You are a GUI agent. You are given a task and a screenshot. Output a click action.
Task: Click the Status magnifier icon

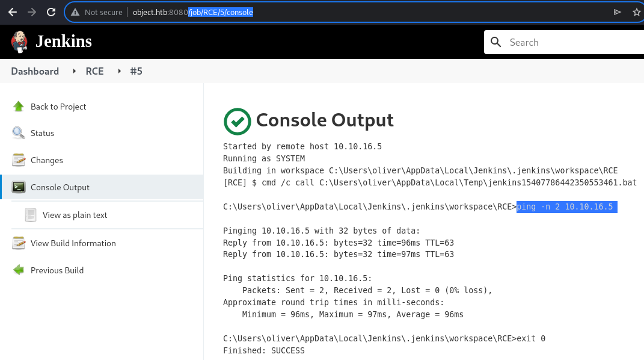point(19,132)
